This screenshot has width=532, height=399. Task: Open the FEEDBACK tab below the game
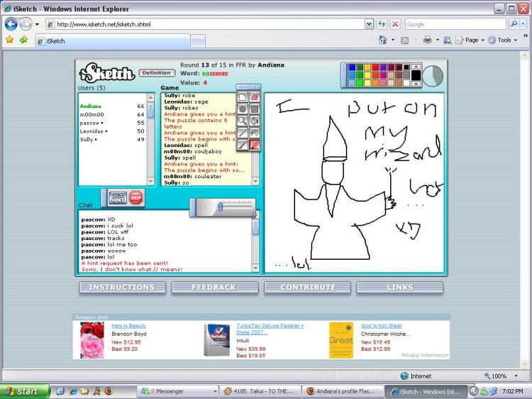tap(214, 288)
